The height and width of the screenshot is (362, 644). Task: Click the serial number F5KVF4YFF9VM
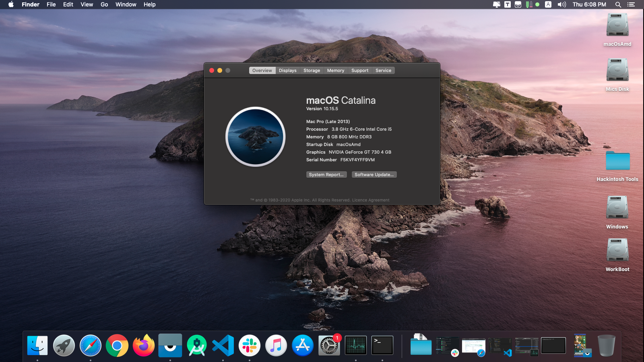357,160
